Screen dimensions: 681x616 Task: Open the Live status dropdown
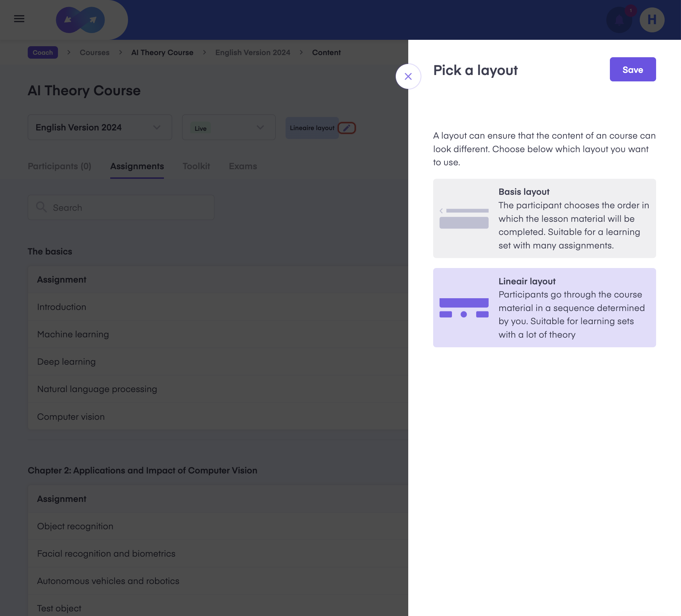point(229,127)
